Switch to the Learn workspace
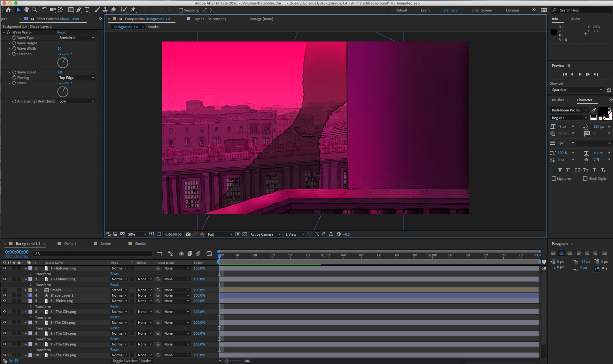This screenshot has width=613, height=364. click(425, 10)
